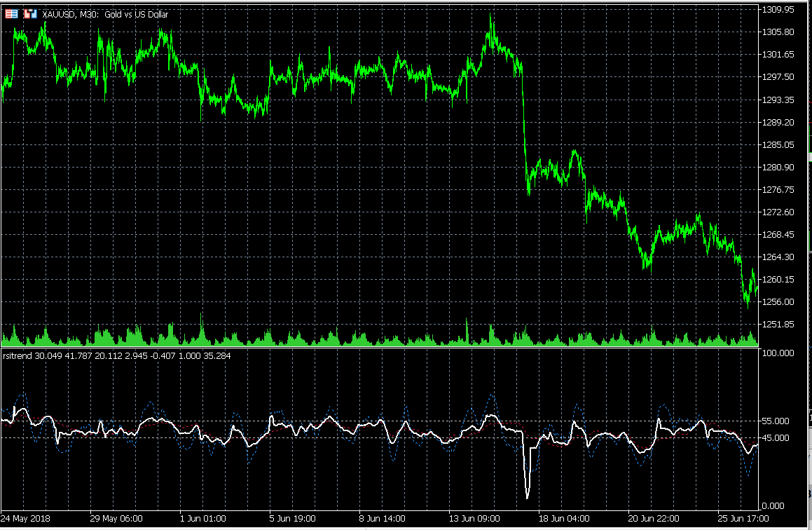
Task: Click price level 1293.35 on the scale
Action: 778,100
